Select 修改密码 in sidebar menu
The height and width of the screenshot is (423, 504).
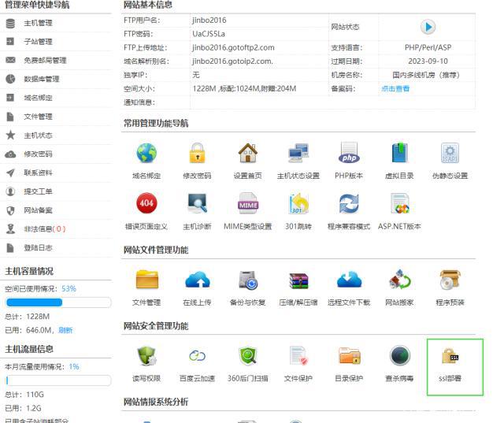point(38,154)
